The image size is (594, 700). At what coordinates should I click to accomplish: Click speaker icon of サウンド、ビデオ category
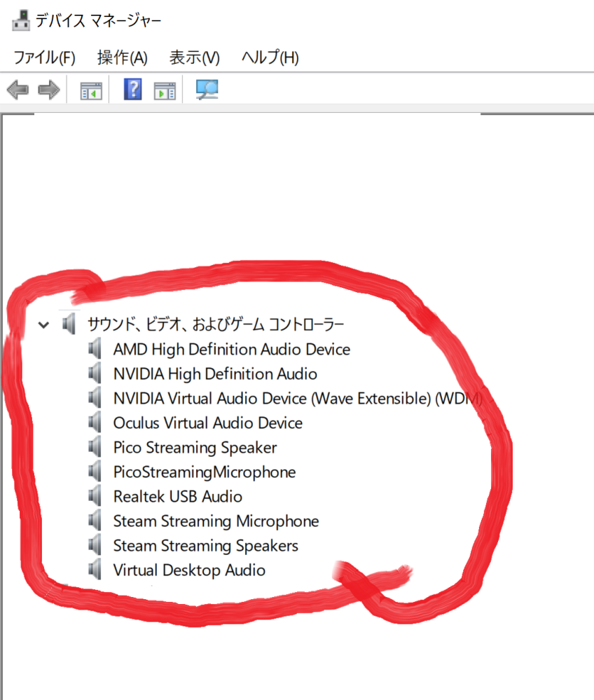(x=69, y=324)
